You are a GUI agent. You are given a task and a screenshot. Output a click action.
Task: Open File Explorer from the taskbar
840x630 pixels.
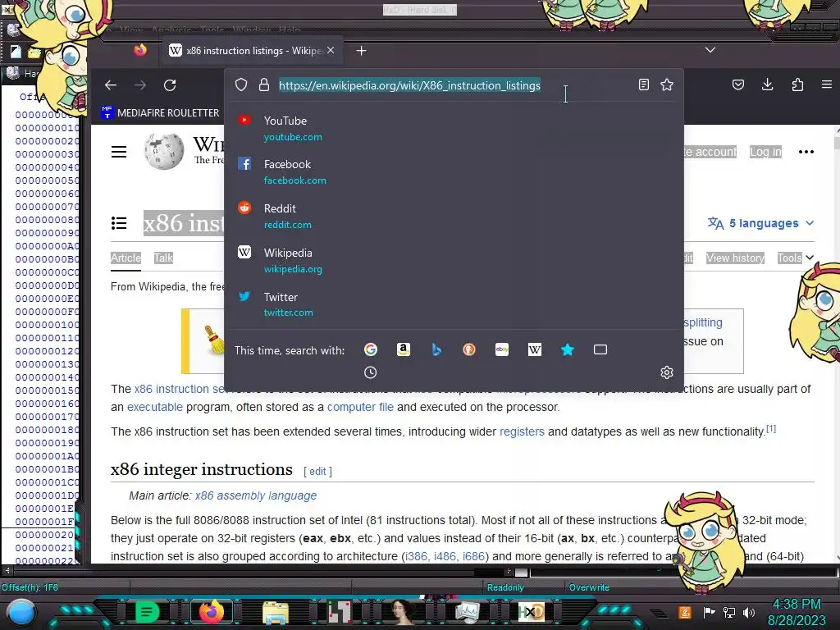(x=276, y=612)
